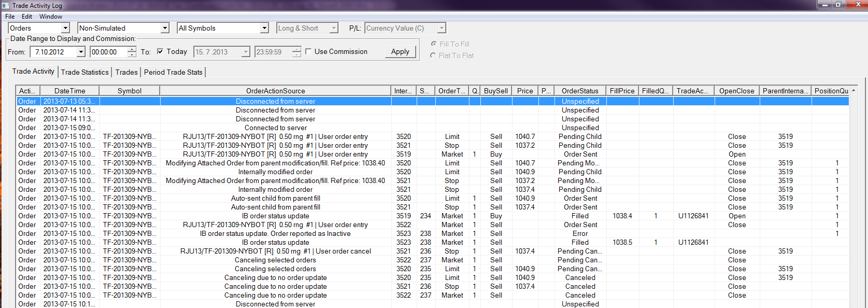Switch to the Period Trade Stats tab

[173, 72]
